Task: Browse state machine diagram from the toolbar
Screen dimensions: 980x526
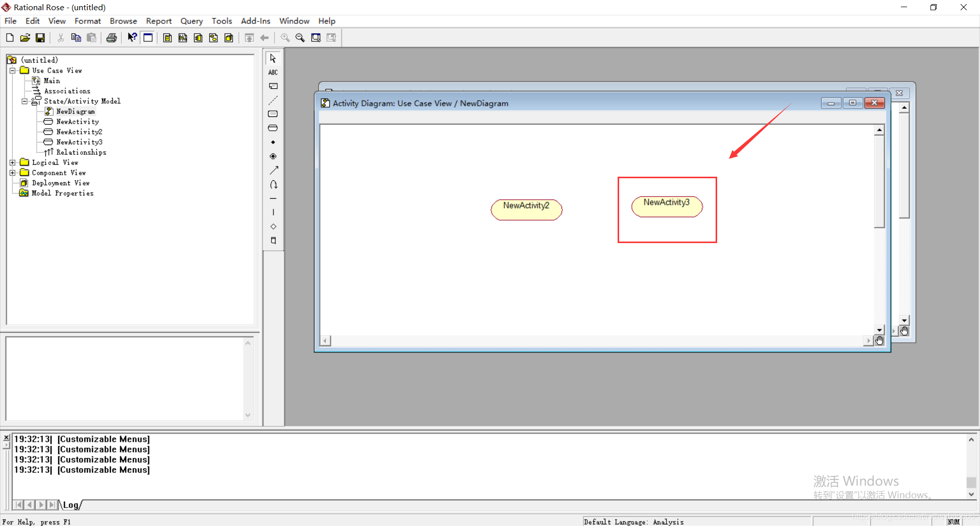Action: click(213, 38)
